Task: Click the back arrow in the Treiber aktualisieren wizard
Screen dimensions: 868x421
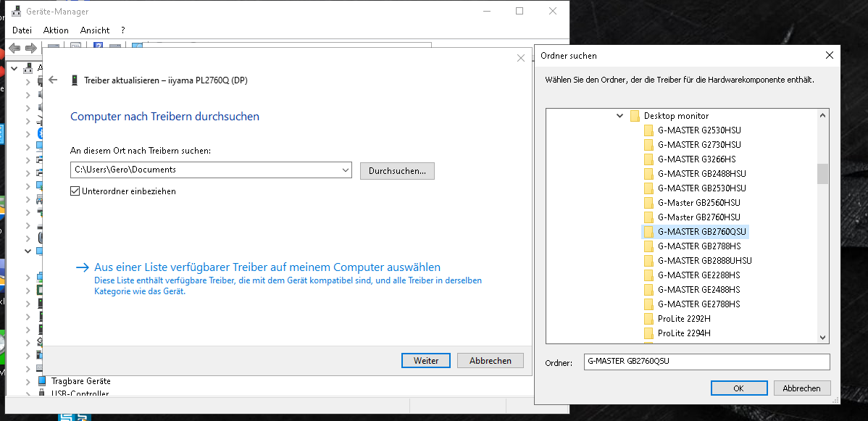Action: [x=53, y=80]
